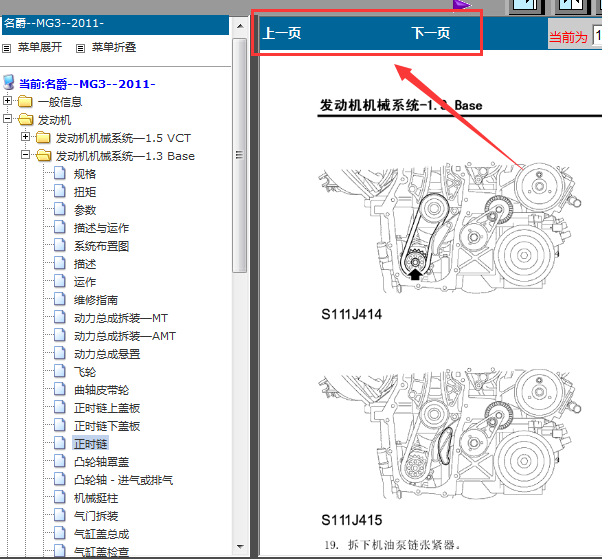Click the 一般信息 folder icon
602x559 pixels.
coord(25,102)
